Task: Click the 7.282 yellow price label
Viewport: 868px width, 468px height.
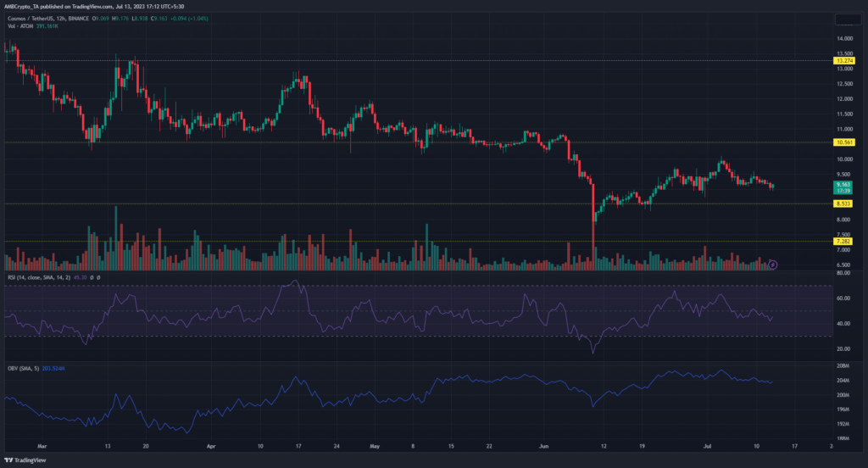Action: point(843,242)
